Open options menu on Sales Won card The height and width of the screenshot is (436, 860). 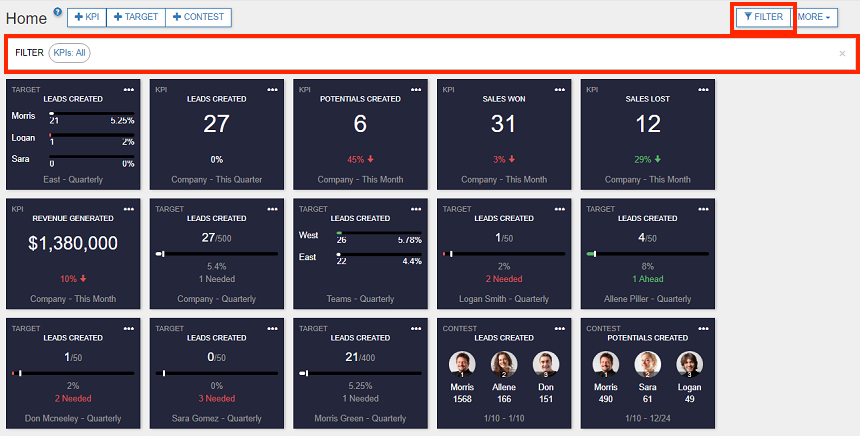tap(559, 90)
